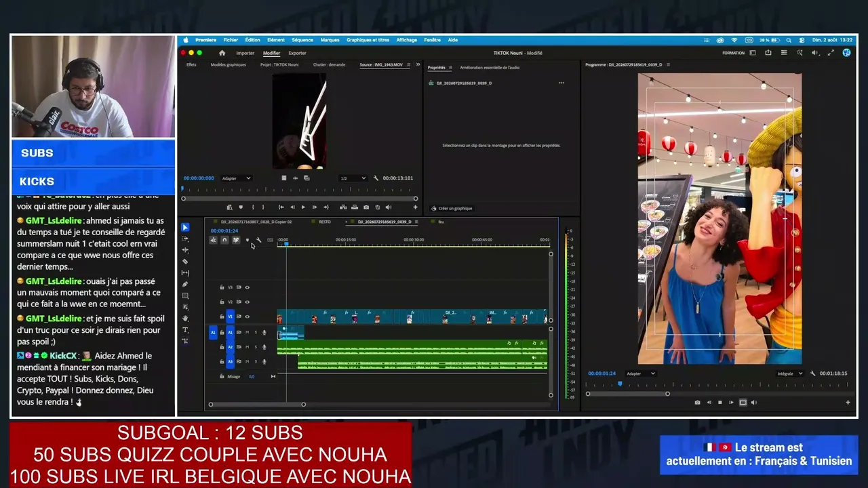Toggle nest-or-individual clips insert mode
868x488 pixels.
(213, 240)
